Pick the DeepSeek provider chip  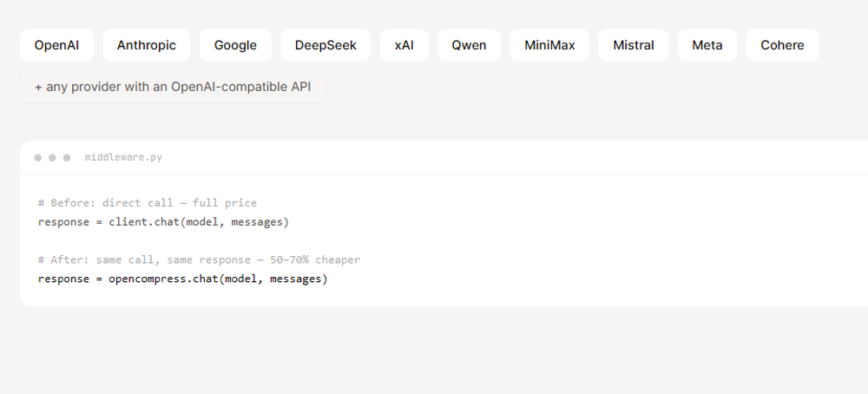pos(325,45)
